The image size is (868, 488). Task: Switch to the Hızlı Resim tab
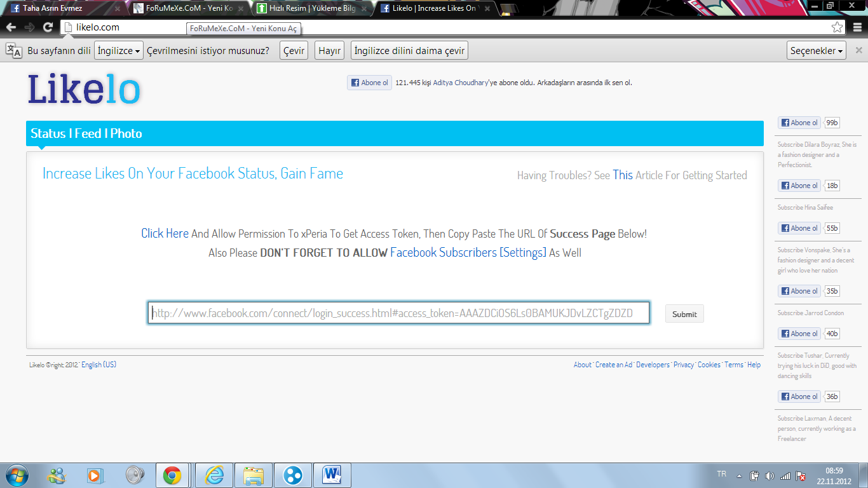[310, 9]
